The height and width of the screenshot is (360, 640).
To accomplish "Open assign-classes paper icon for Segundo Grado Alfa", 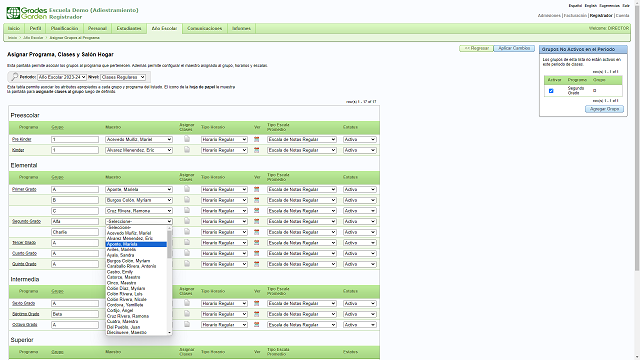I will coord(187,221).
